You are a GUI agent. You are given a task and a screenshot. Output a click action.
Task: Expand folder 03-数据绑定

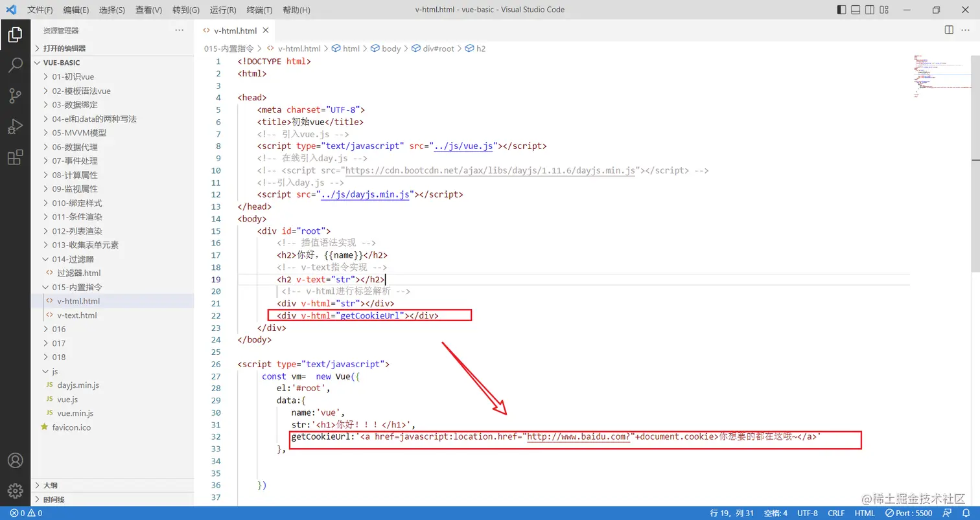coord(113,105)
